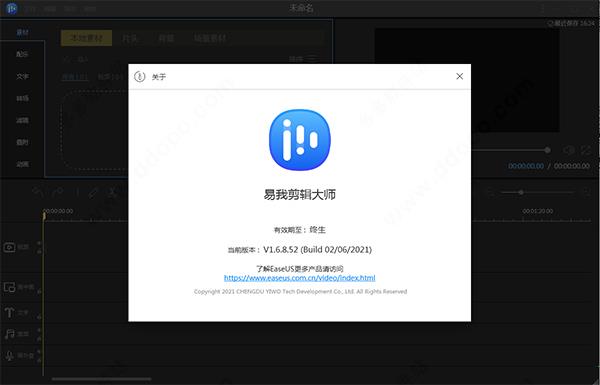600x385 pixels.
Task: Select the pencil edit tool
Action: pyautogui.click(x=93, y=192)
